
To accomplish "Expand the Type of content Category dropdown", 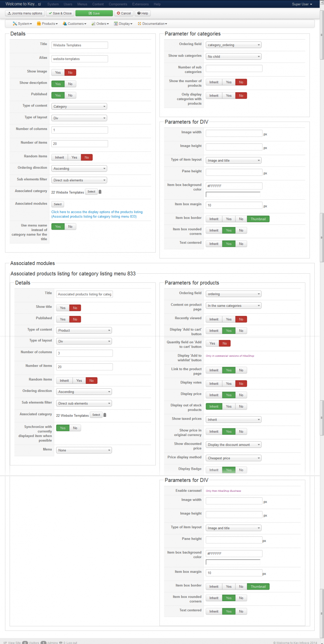I will pos(79,107).
